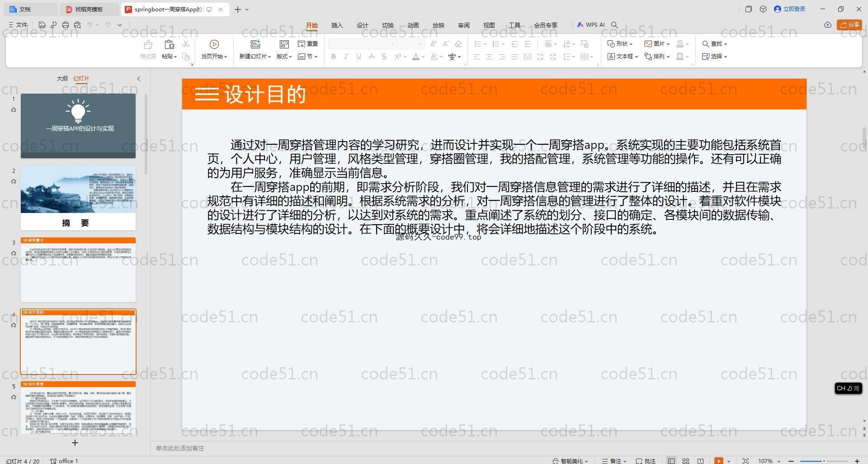Open the File (文件) menu
The height and width of the screenshot is (464, 868).
[18, 25]
